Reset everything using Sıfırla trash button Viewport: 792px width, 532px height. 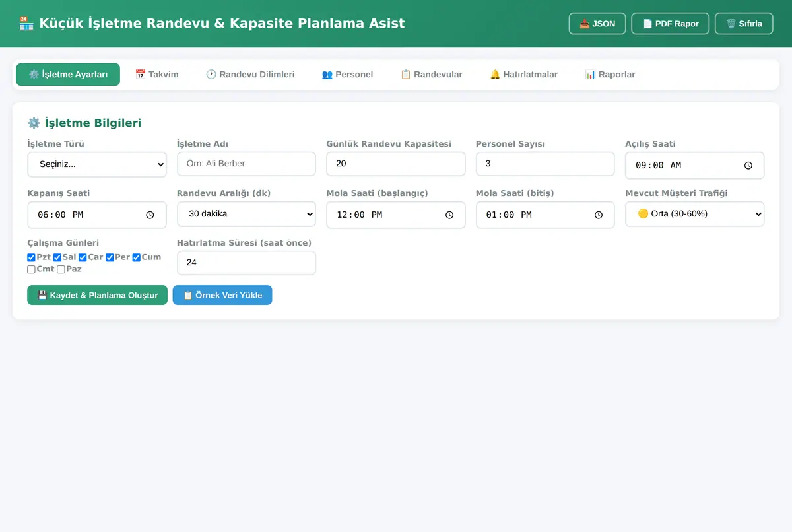click(744, 24)
